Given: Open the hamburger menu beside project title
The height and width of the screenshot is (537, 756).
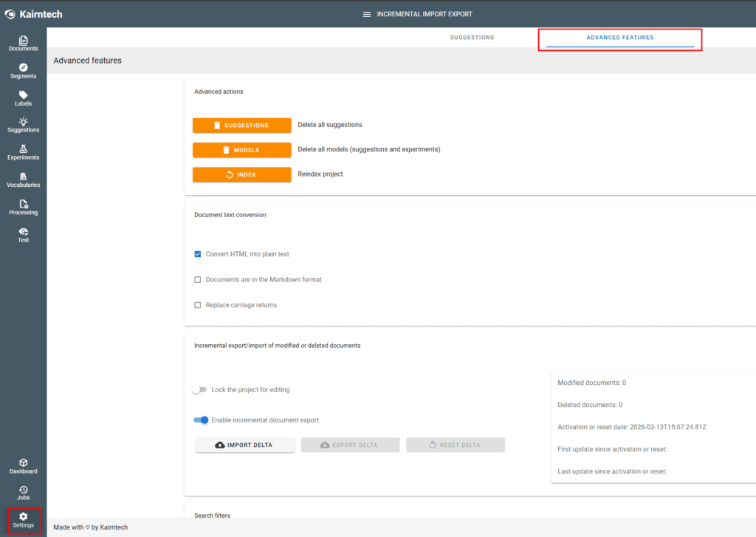Looking at the screenshot, I should click(367, 14).
